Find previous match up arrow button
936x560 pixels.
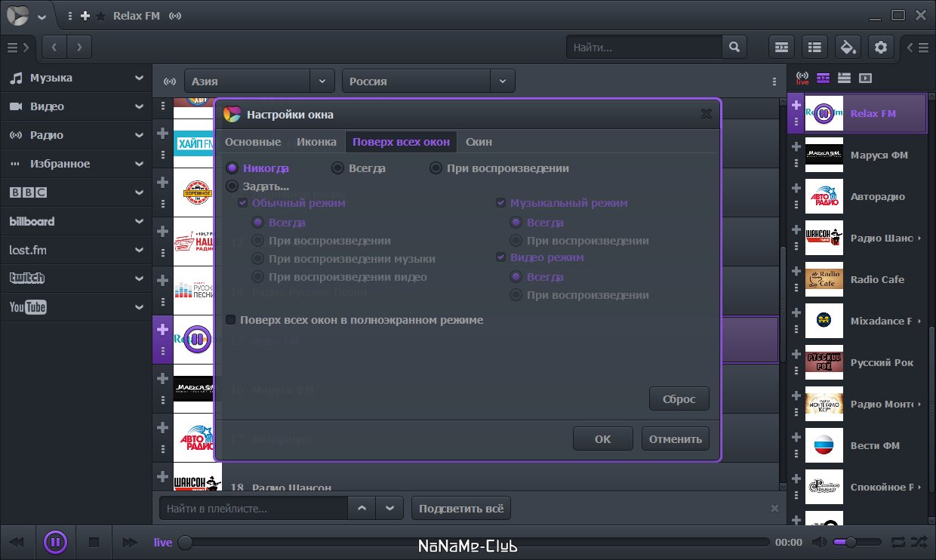click(x=362, y=508)
